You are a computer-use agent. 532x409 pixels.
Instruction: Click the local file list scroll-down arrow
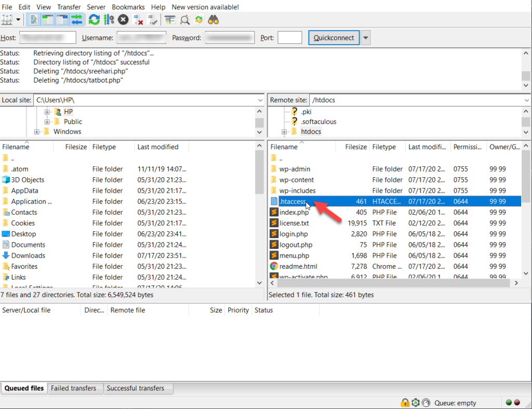tap(260, 283)
